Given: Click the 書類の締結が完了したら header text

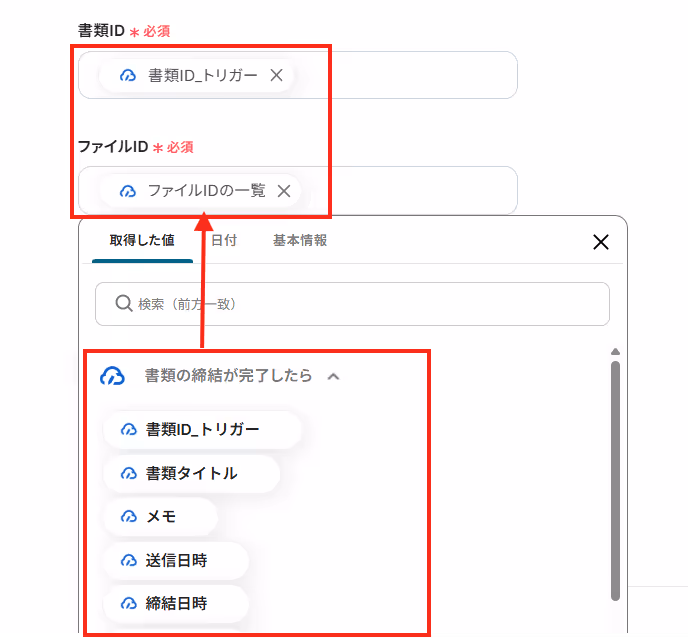Looking at the screenshot, I should (228, 376).
